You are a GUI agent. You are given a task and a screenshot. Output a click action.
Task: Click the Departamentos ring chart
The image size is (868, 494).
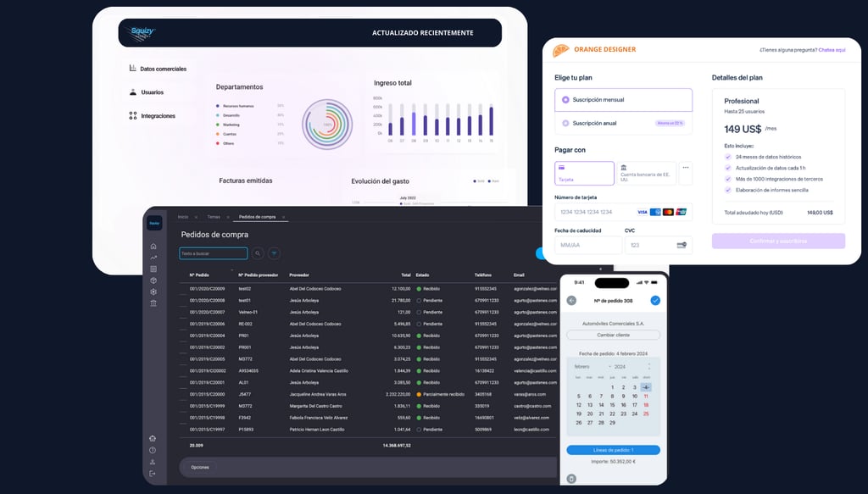[x=327, y=124]
